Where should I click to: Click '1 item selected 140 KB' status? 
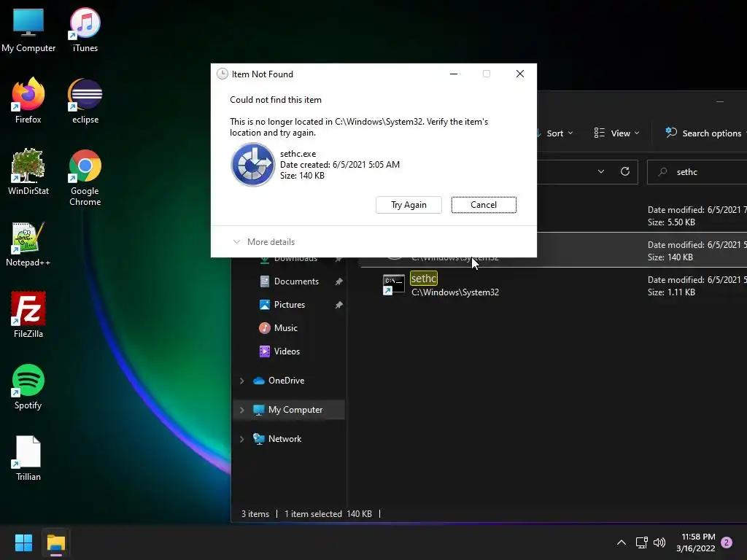328,514
